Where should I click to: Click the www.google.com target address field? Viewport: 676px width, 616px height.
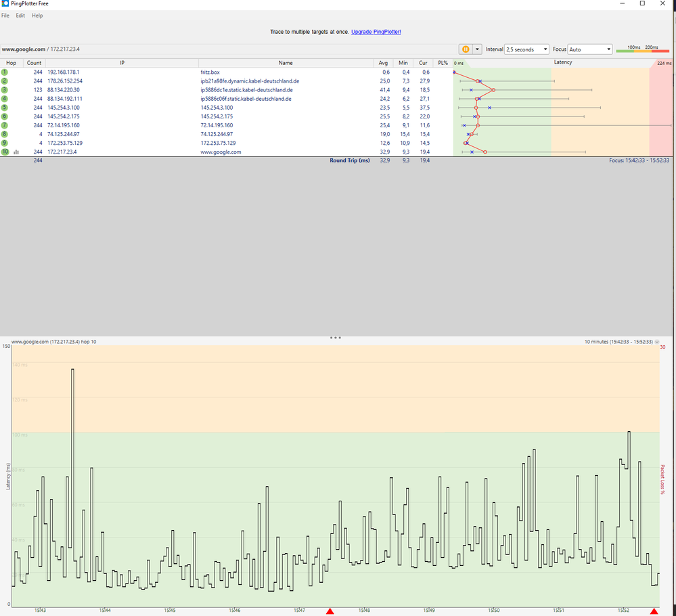(x=229, y=49)
